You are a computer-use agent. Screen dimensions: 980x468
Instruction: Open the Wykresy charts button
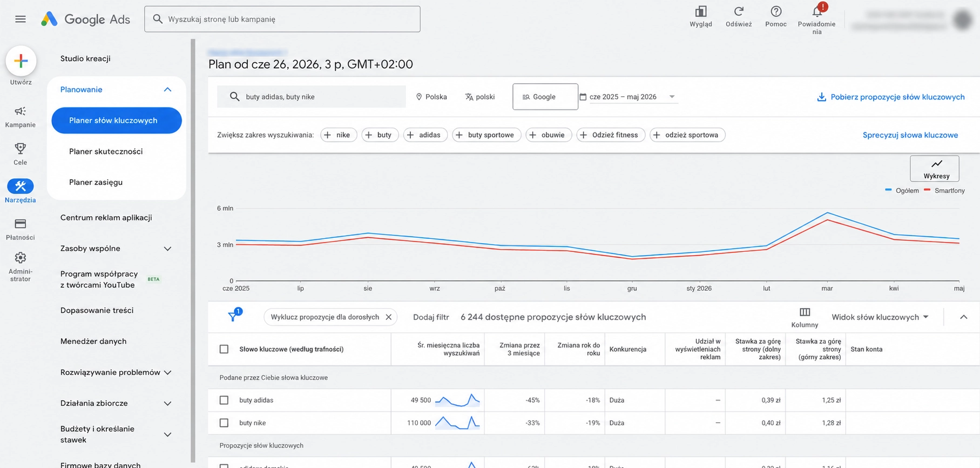coord(935,169)
